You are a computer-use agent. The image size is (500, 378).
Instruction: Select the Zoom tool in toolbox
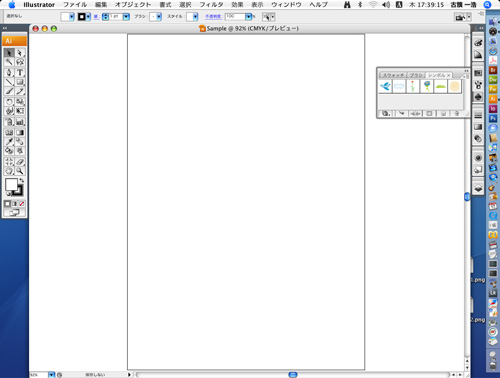(20, 171)
